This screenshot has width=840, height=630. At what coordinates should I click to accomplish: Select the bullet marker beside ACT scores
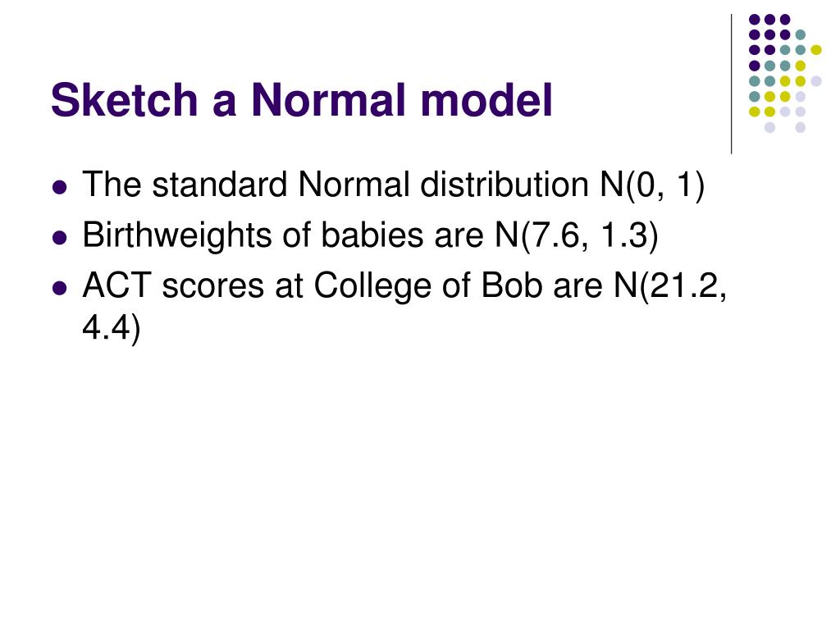[x=60, y=288]
